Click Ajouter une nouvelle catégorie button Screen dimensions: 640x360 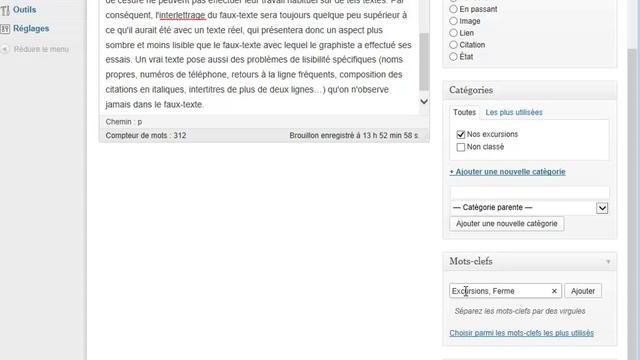pyautogui.click(x=507, y=224)
